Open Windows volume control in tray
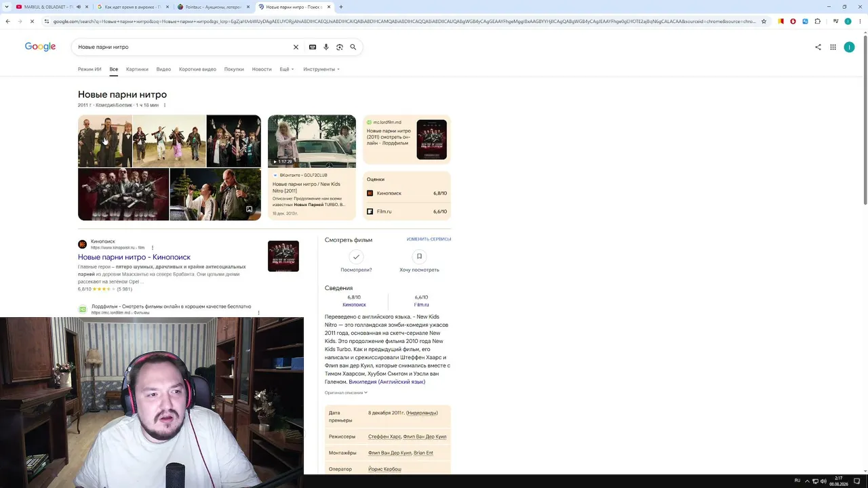This screenshot has width=868, height=488. 823,481
